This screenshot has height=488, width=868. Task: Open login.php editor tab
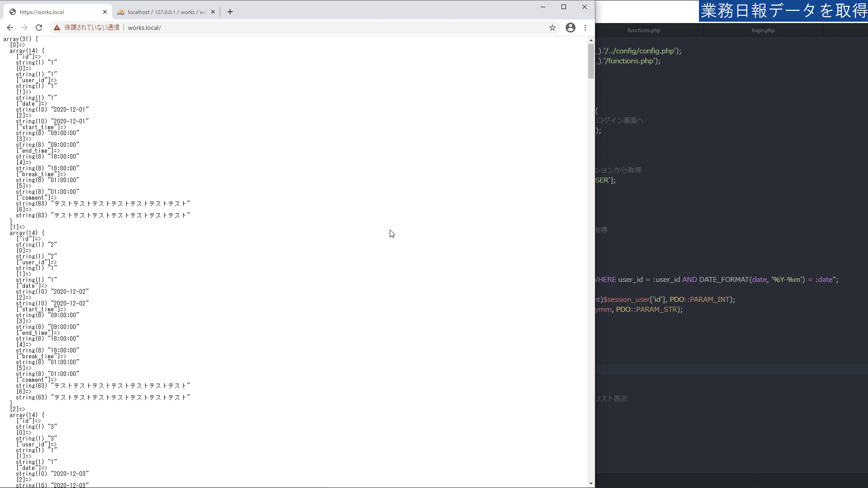[763, 30]
